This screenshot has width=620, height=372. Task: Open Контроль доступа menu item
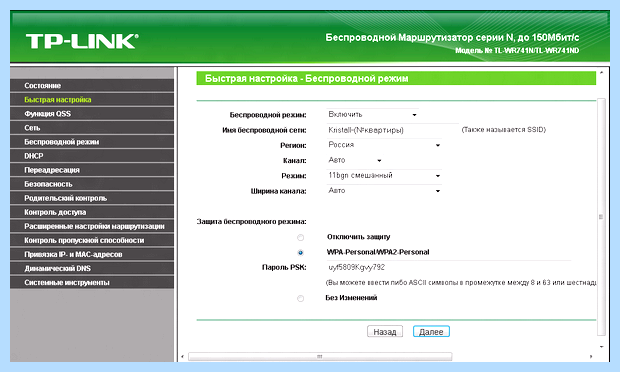click(92, 212)
